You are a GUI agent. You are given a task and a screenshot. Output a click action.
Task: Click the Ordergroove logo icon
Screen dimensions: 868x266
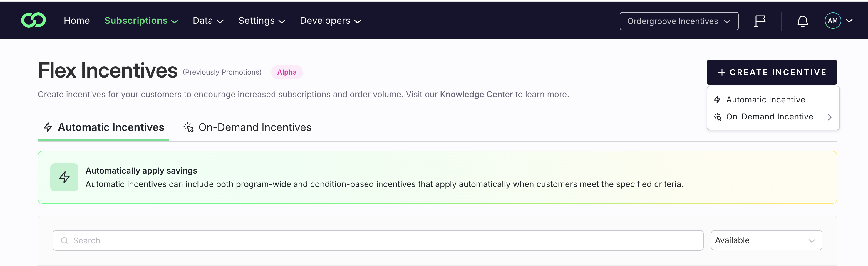33,21
